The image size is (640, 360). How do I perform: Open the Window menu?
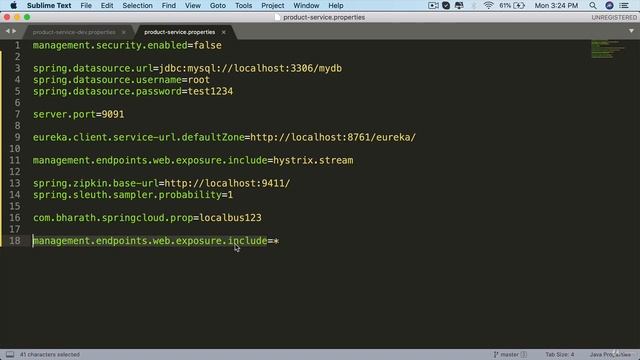[306, 5]
